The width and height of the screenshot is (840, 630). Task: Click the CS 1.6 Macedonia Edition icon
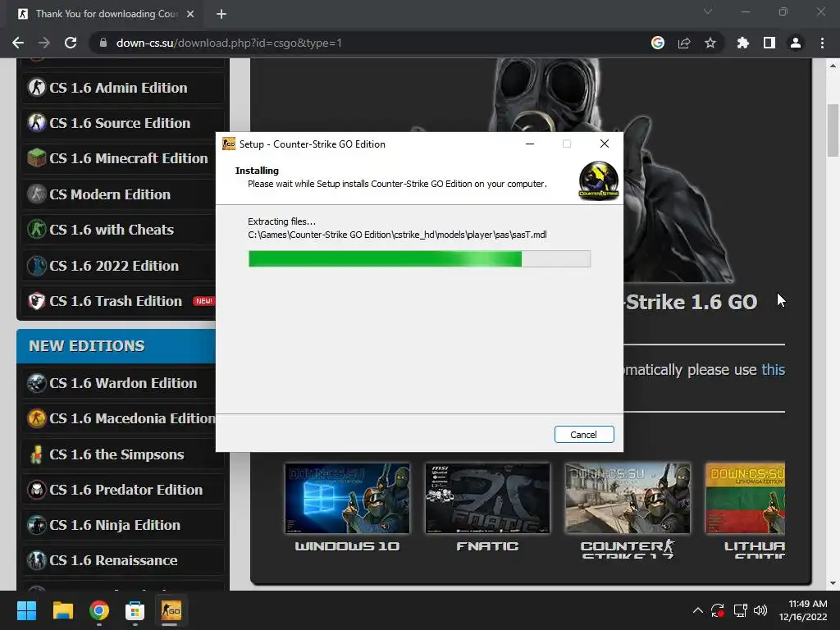tap(36, 418)
